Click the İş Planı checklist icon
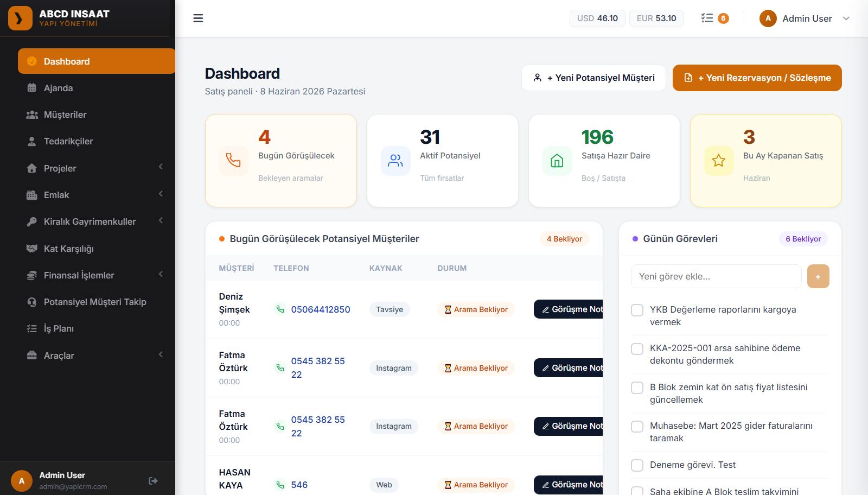 [x=32, y=328]
